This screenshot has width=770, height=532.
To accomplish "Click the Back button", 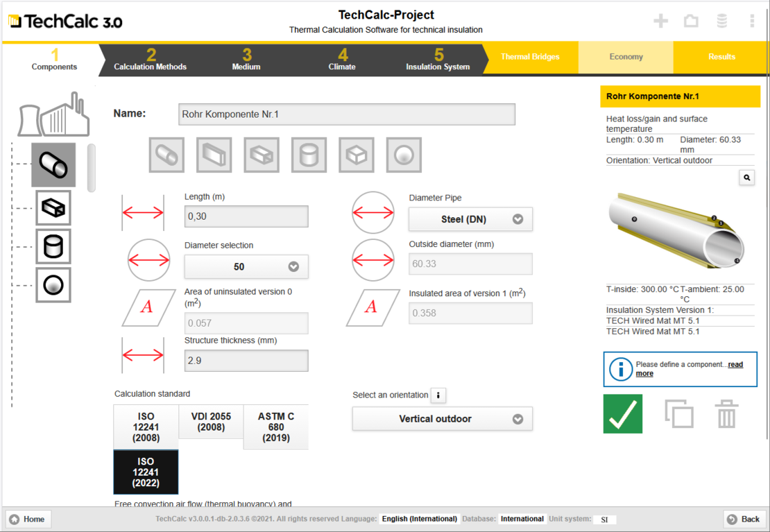I will (x=744, y=520).
